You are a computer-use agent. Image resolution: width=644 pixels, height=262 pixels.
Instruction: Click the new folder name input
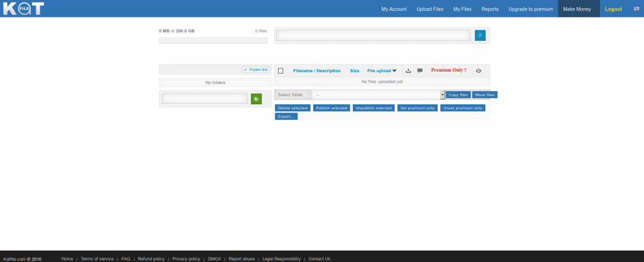tap(205, 99)
